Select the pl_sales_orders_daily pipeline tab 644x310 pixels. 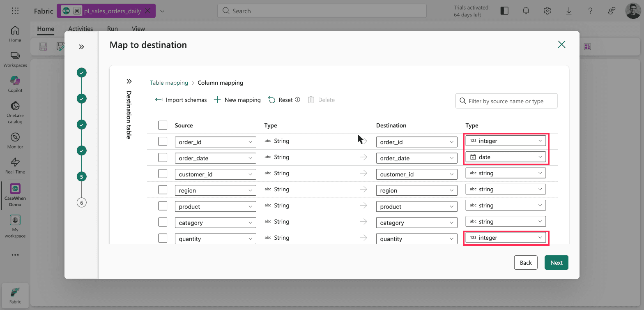click(x=106, y=11)
